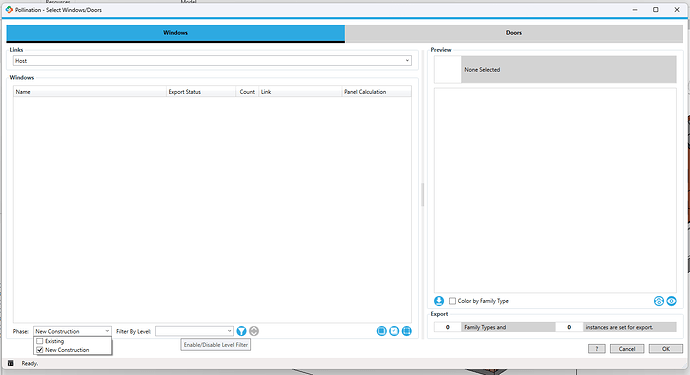Minimize the Pollination dialog window
This screenshot has height=375, width=690.
635,10
